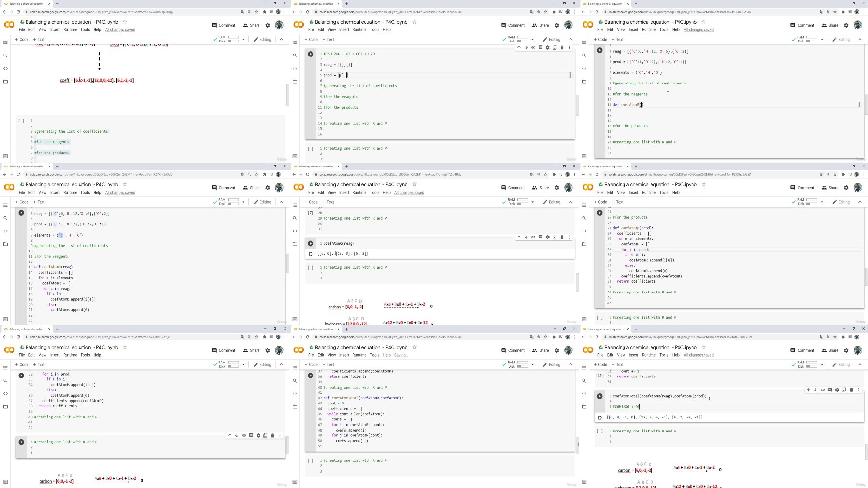The height and width of the screenshot is (488, 868).
Task: Open Editing mode dropdown in 'def coefAtomR(reag):' window
Action: [263, 202]
